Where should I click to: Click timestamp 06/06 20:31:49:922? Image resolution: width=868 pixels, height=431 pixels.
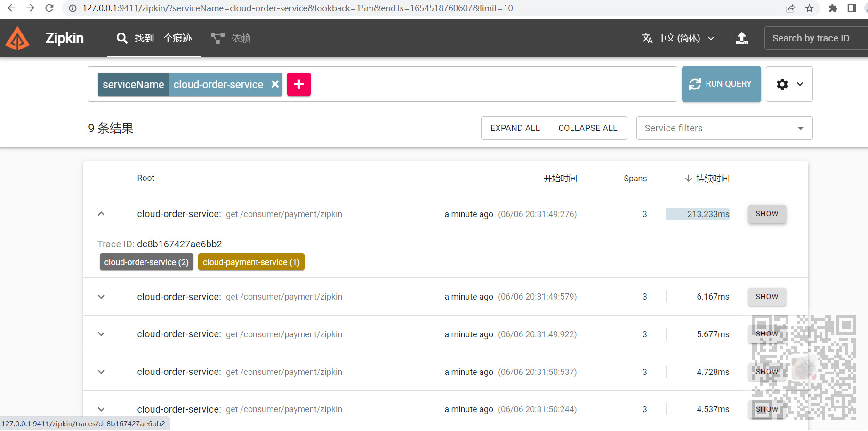pyautogui.click(x=538, y=334)
